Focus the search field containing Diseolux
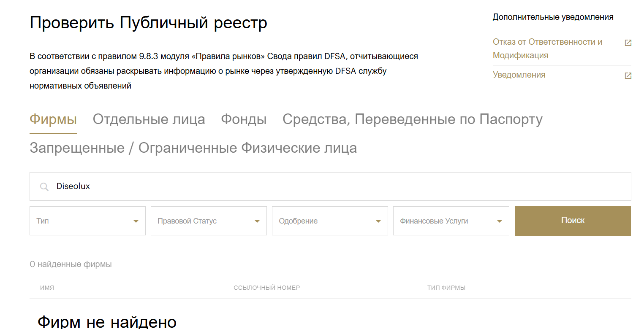The height and width of the screenshot is (329, 644). (x=330, y=186)
